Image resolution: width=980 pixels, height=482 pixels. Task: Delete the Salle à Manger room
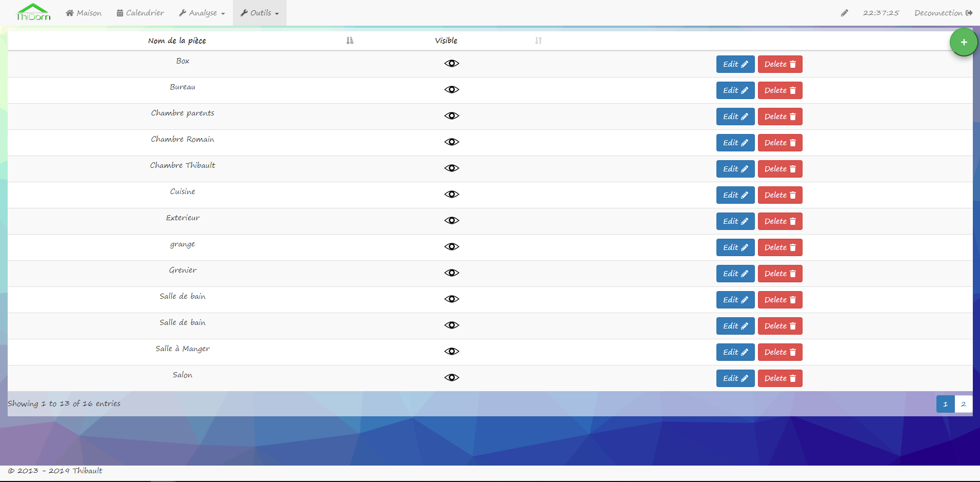point(780,352)
